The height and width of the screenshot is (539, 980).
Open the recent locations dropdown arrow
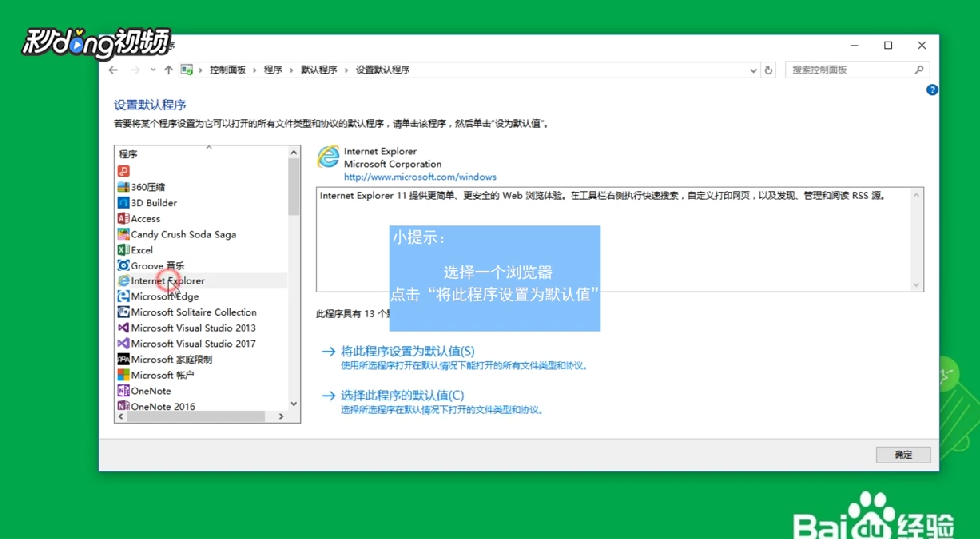tap(152, 70)
